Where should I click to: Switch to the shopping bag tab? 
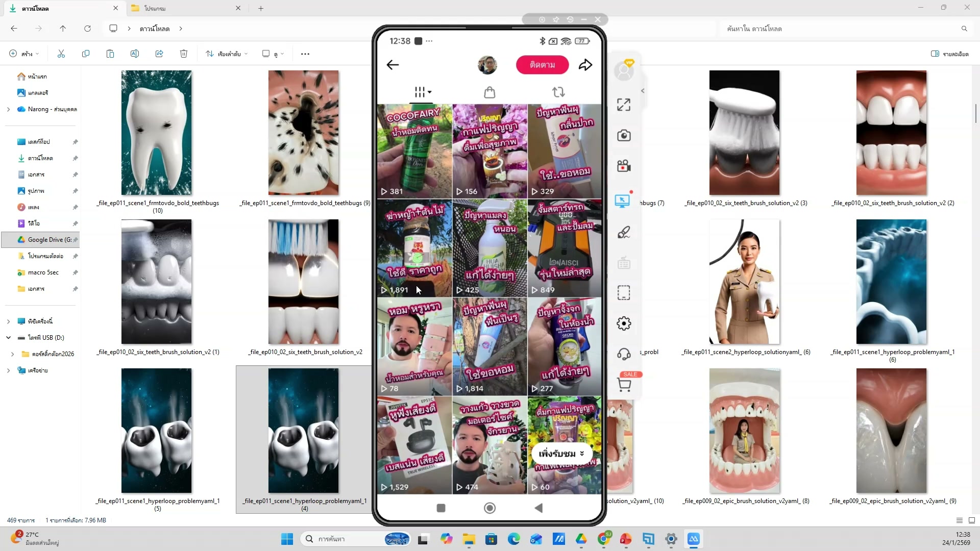(x=489, y=92)
